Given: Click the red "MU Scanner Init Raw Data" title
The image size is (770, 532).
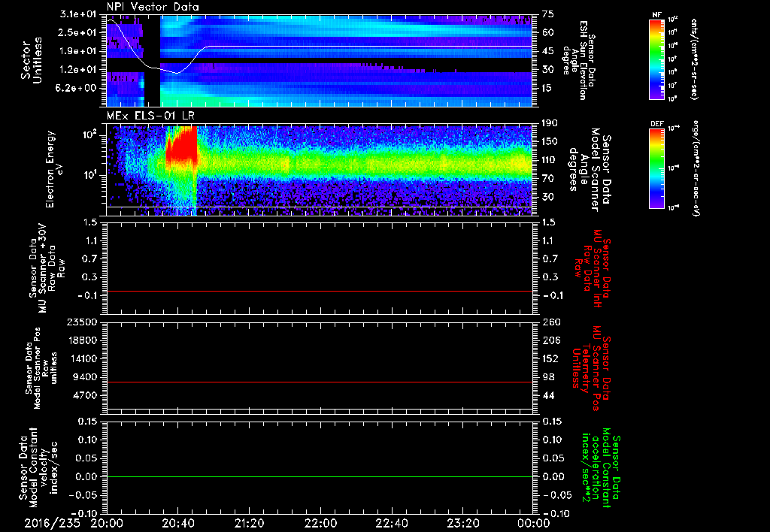Looking at the screenshot, I should click(x=593, y=268).
